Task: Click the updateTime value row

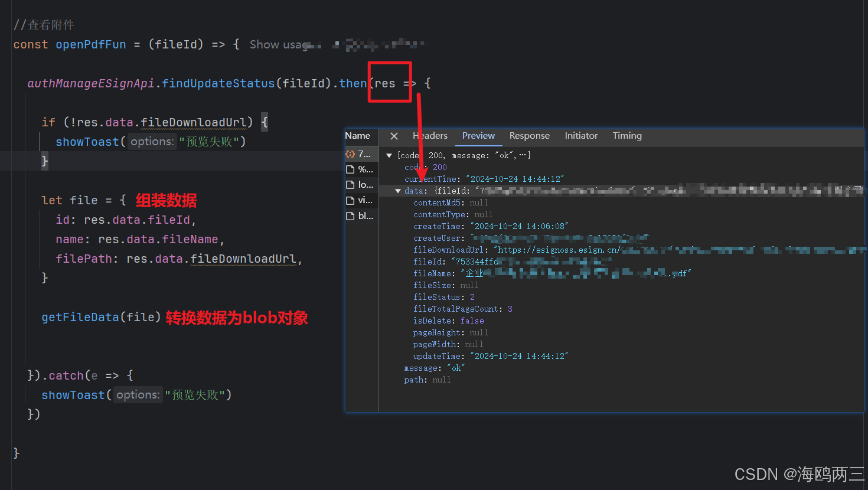Action: point(491,356)
